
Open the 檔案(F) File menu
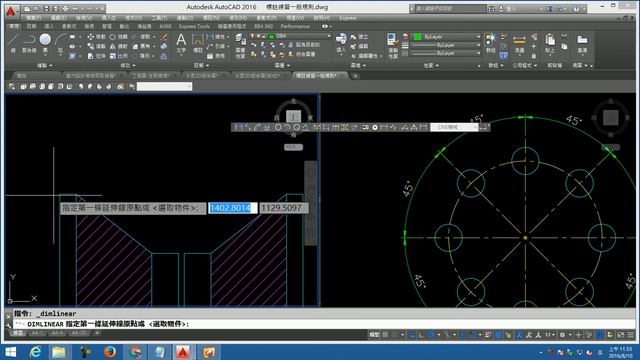click(33, 18)
